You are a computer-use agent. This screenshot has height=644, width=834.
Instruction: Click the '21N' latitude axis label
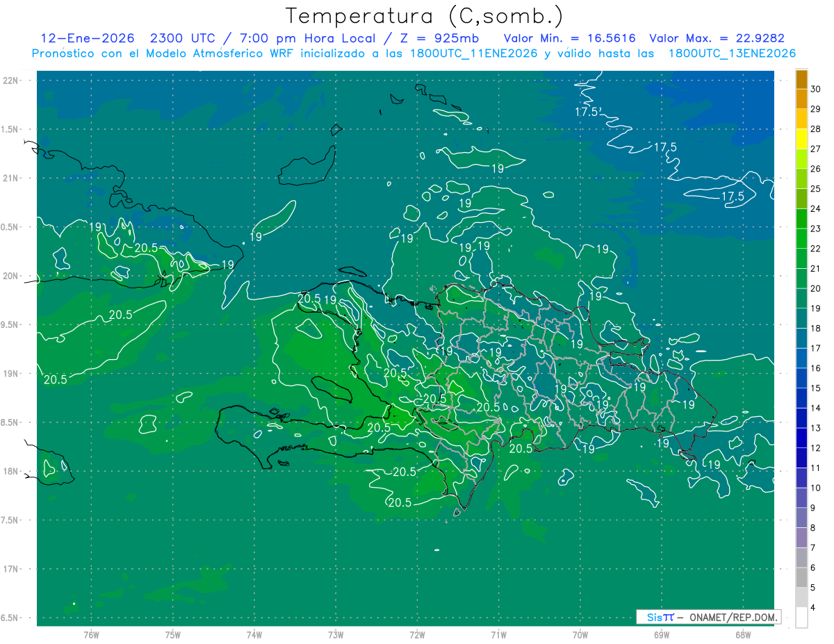click(10, 178)
